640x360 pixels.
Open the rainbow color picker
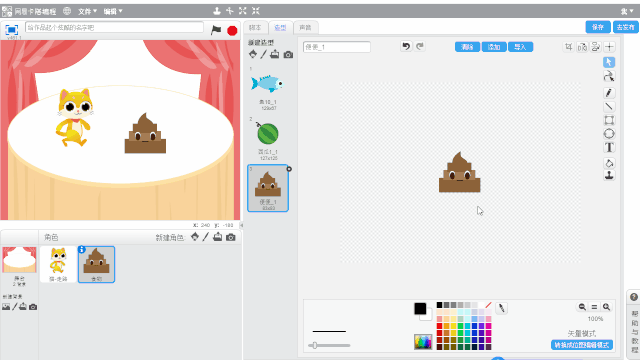(x=423, y=342)
